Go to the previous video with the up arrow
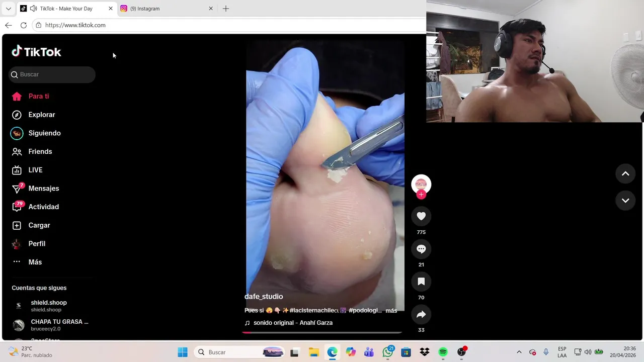 (625, 173)
